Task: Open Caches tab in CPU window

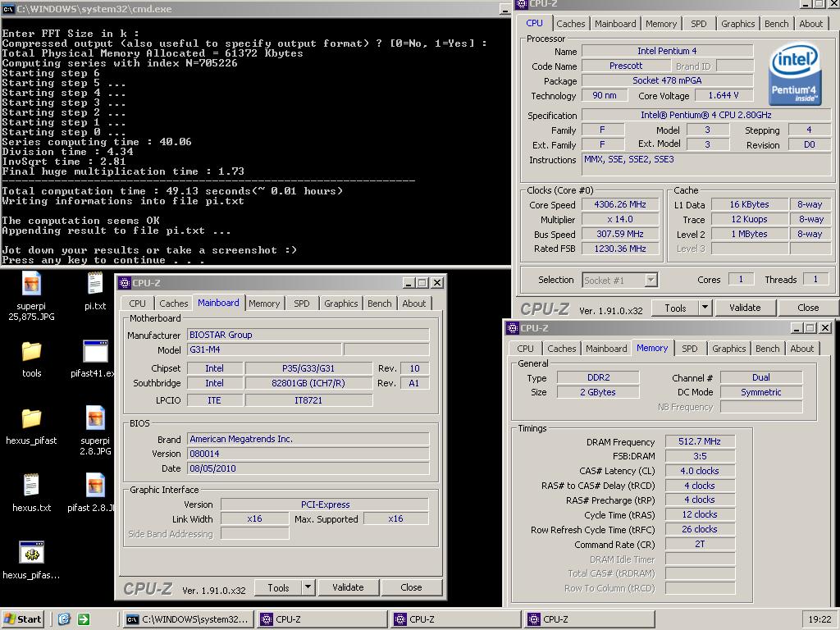Action: (571, 24)
